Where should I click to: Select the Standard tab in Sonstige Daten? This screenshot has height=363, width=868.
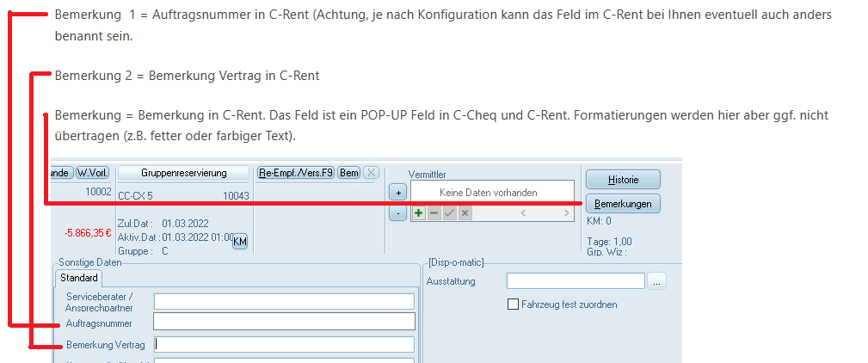(x=79, y=279)
